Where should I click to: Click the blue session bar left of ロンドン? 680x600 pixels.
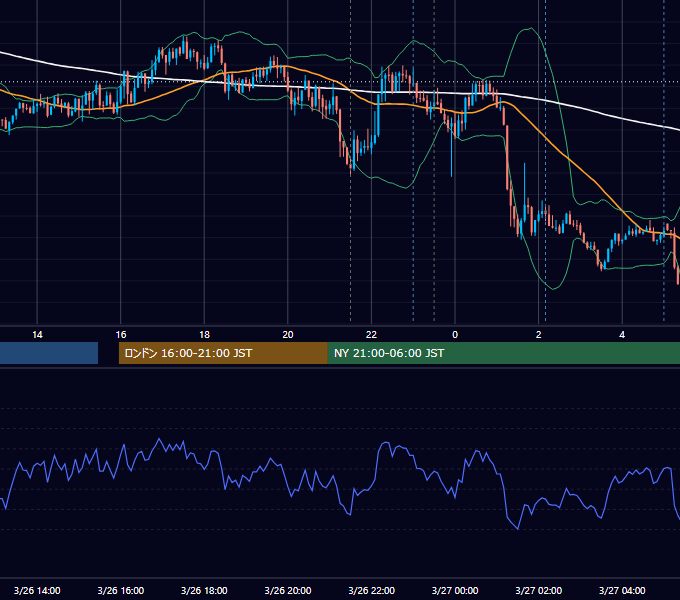click(49, 353)
